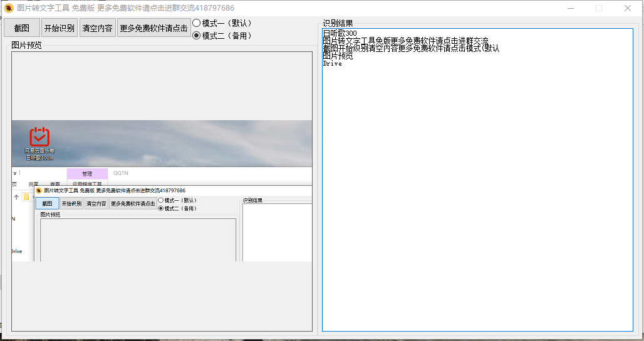Minimize the 图片转文字工具 window
644x341 pixels.
pos(570,8)
